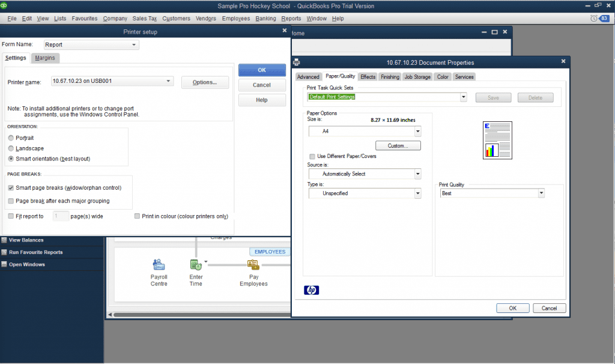Enable the Landscape orientation option
Viewport: 615px width, 364px height.
(x=10, y=148)
